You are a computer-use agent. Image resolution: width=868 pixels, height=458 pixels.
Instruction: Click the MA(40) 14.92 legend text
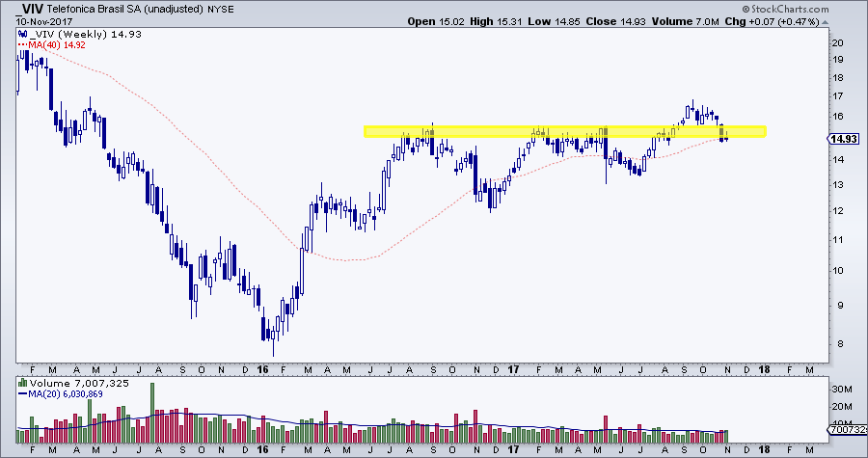pyautogui.click(x=57, y=44)
